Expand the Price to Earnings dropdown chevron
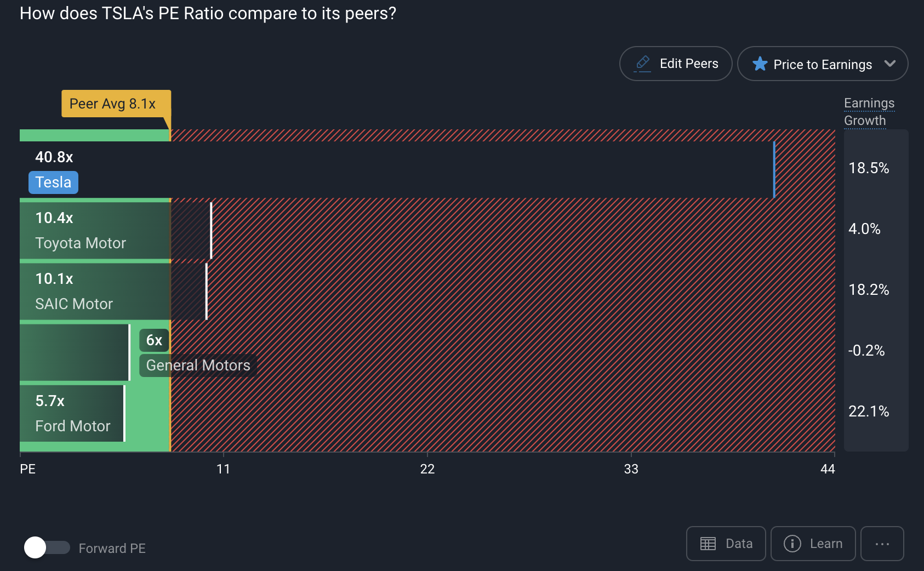924x571 pixels. click(890, 64)
